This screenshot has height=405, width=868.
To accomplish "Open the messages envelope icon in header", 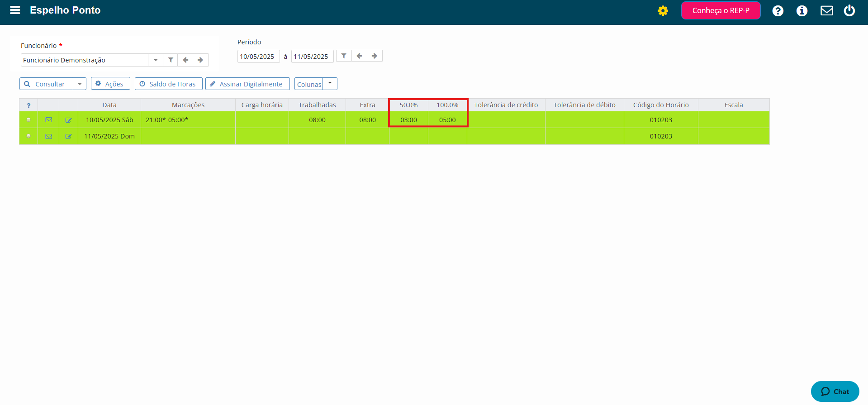I will (x=826, y=10).
